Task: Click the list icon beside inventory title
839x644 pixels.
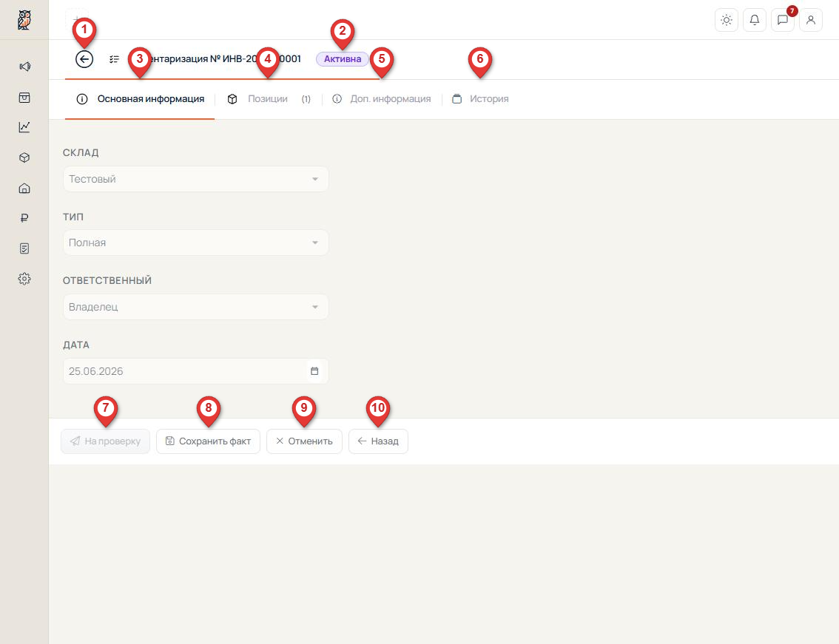Action: click(114, 59)
